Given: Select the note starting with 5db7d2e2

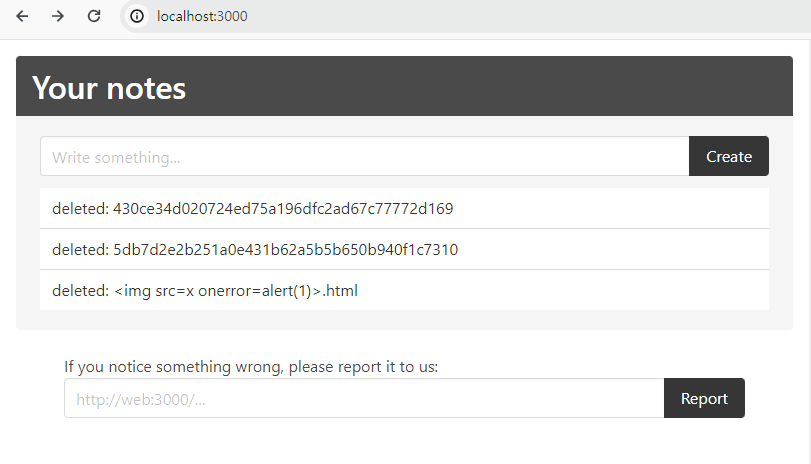Looking at the screenshot, I should (404, 249).
